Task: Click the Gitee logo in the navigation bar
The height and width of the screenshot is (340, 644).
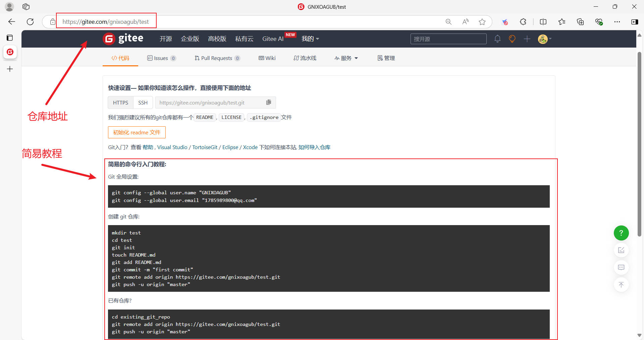Action: 123,39
